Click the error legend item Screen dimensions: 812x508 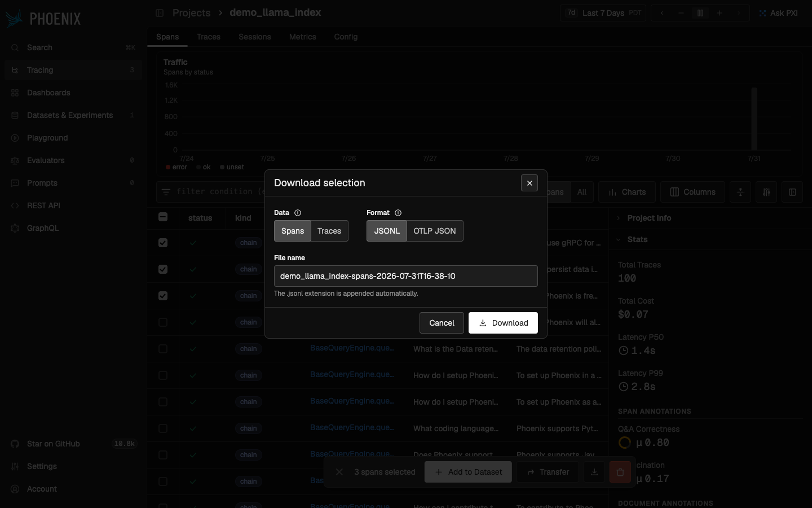point(176,167)
